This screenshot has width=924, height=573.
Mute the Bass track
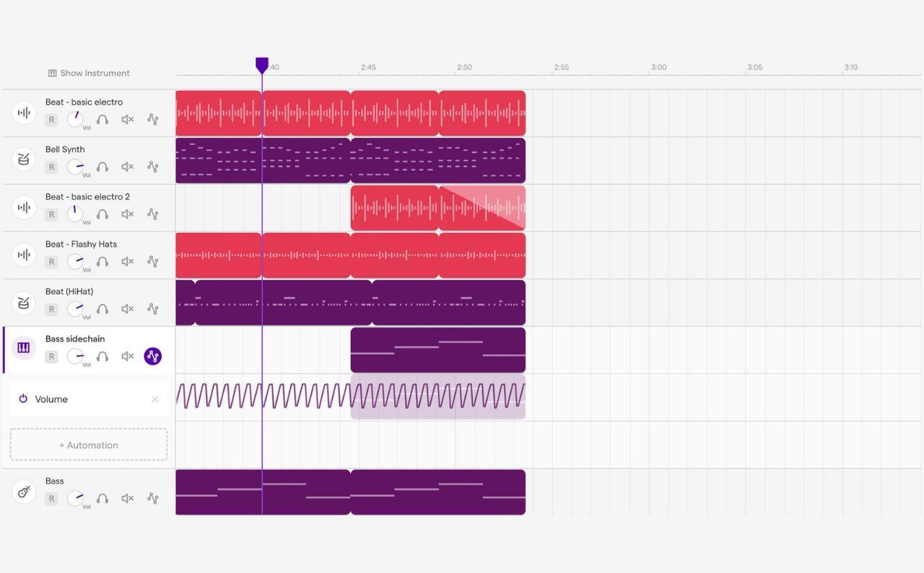click(x=128, y=499)
